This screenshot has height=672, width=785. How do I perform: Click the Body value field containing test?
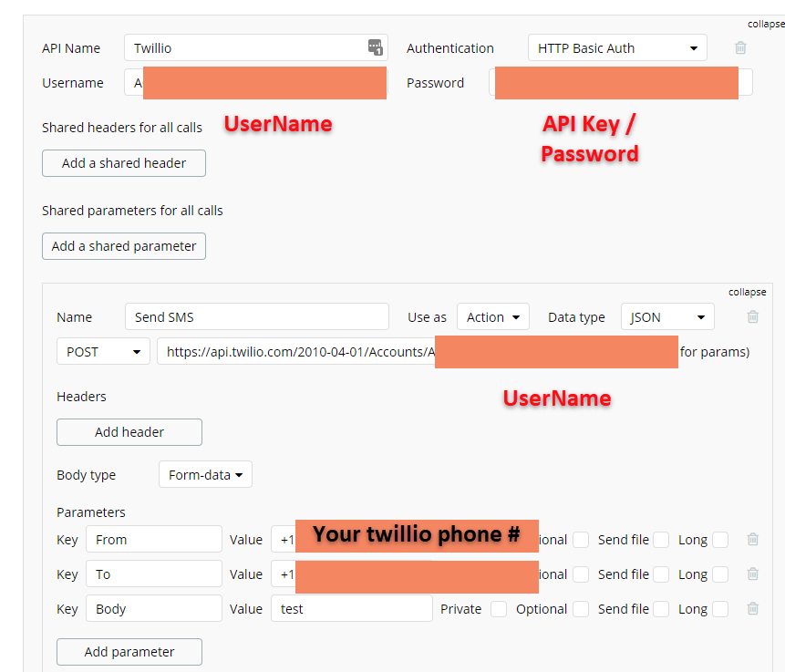pos(351,608)
